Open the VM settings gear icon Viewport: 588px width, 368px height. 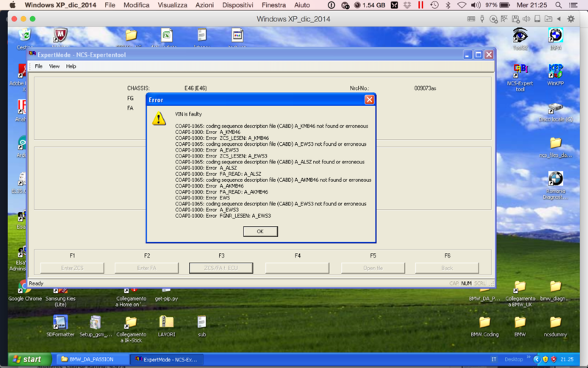tap(571, 19)
